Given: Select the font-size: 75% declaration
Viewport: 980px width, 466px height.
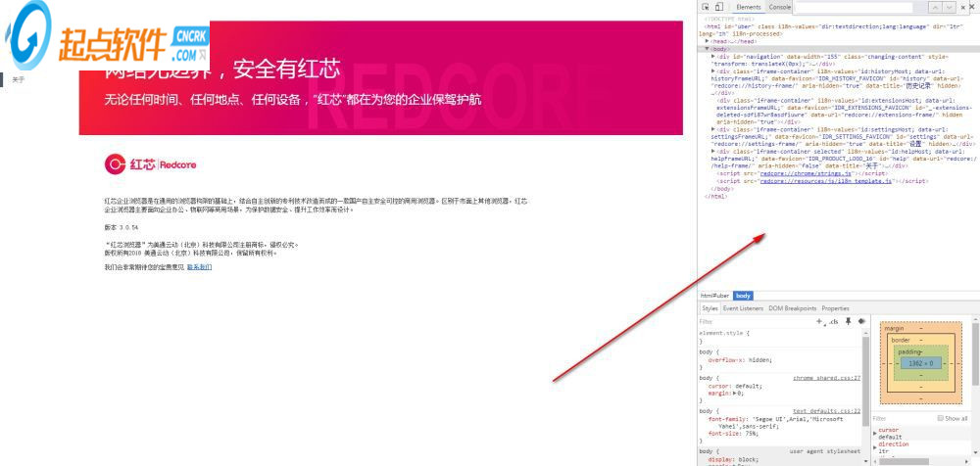Looking at the screenshot, I should (x=733, y=434).
